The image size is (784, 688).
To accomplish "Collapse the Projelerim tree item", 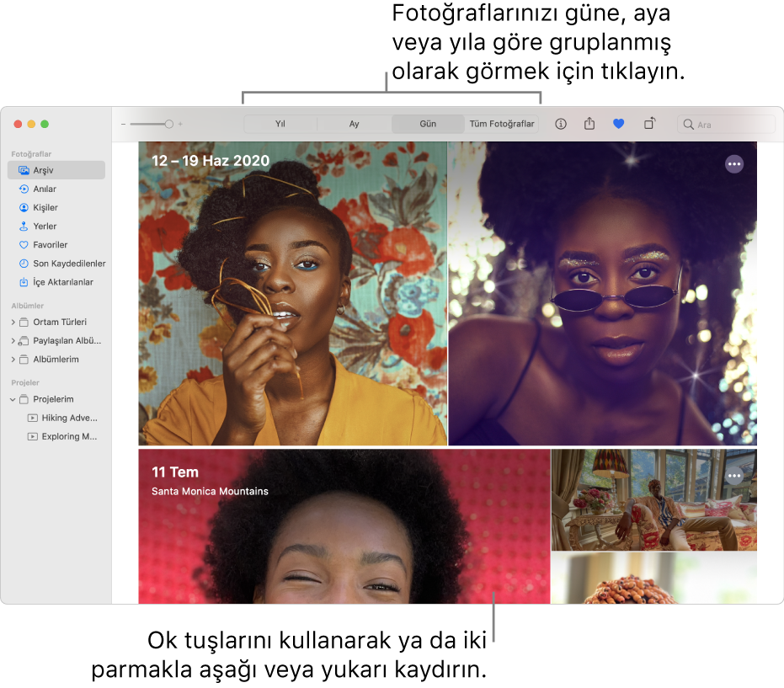I will (x=12, y=399).
